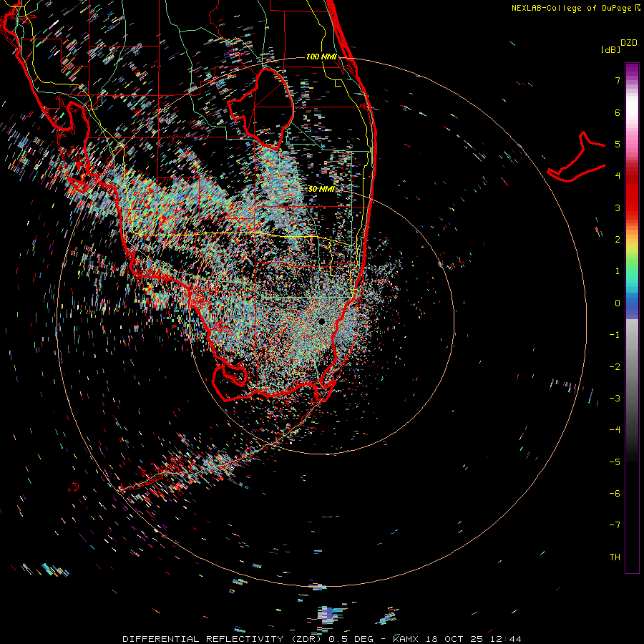
Task: Click the 100 NMI range ring label
Action: [x=321, y=57]
